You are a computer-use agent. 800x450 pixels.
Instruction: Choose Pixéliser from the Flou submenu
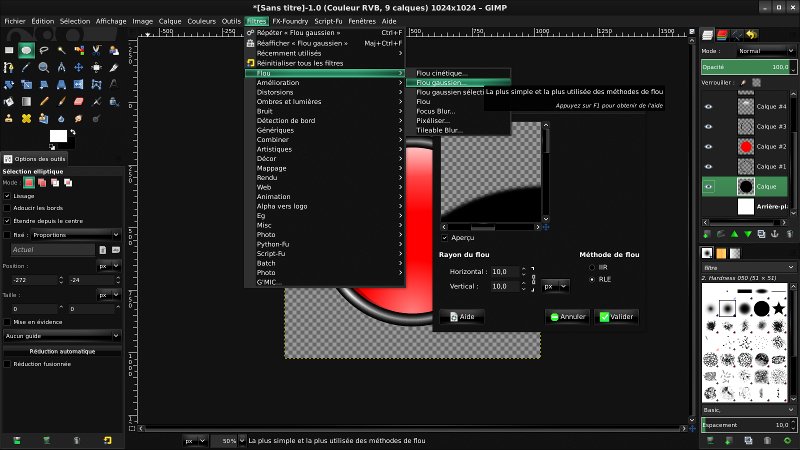(458, 121)
